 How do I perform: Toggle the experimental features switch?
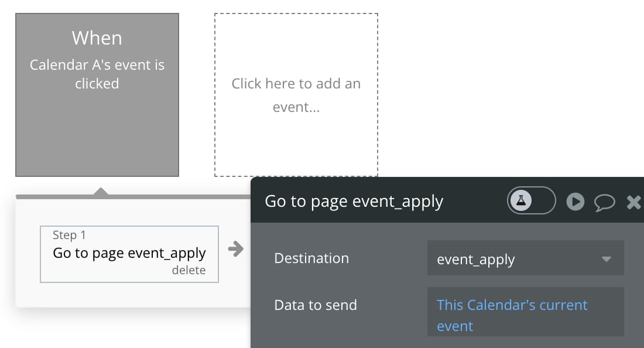tap(532, 200)
